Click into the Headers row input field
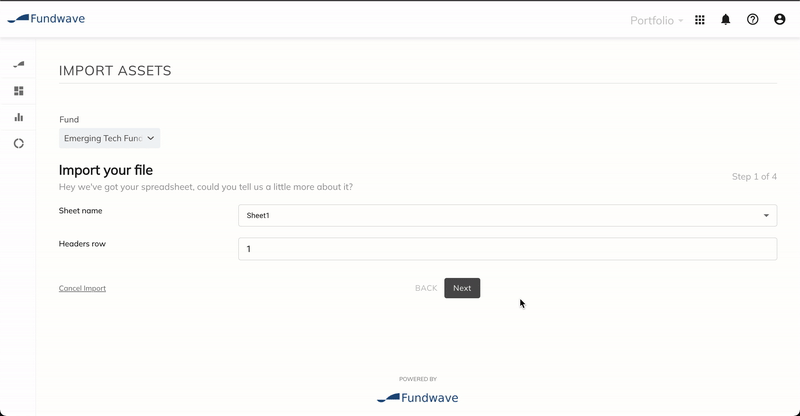Viewport: 800px width, 416px height. (507, 249)
